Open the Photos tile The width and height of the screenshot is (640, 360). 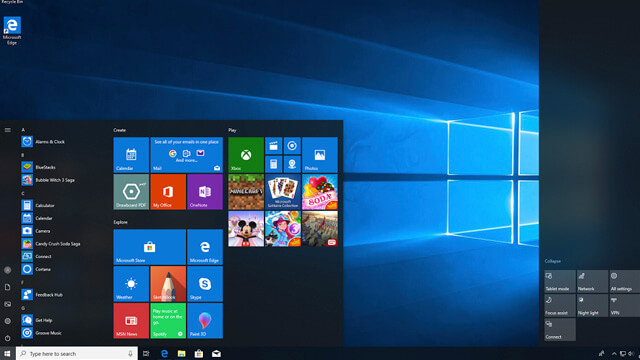point(320,155)
